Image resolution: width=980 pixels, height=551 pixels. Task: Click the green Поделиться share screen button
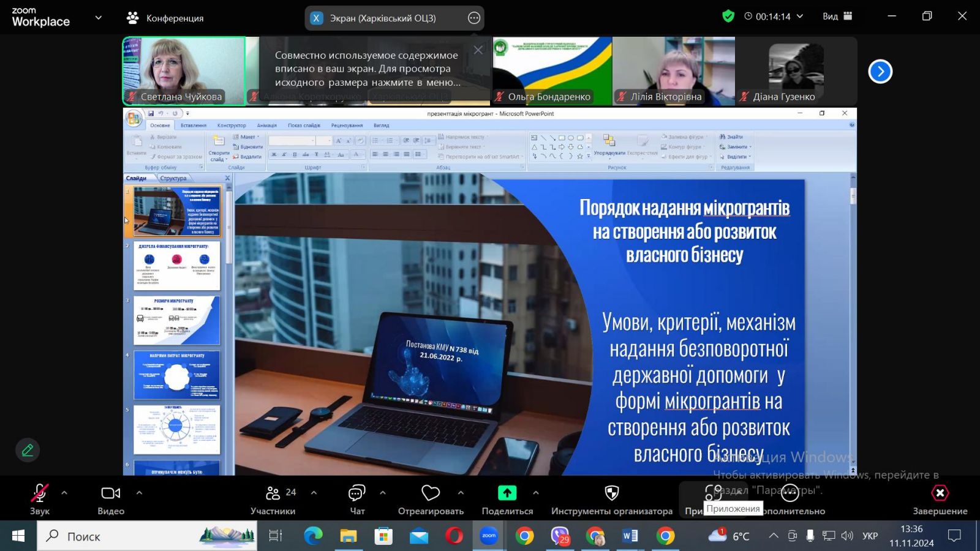(507, 493)
